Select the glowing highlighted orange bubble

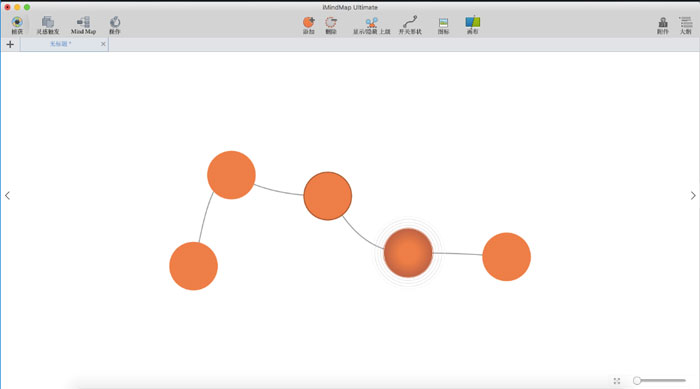408,253
